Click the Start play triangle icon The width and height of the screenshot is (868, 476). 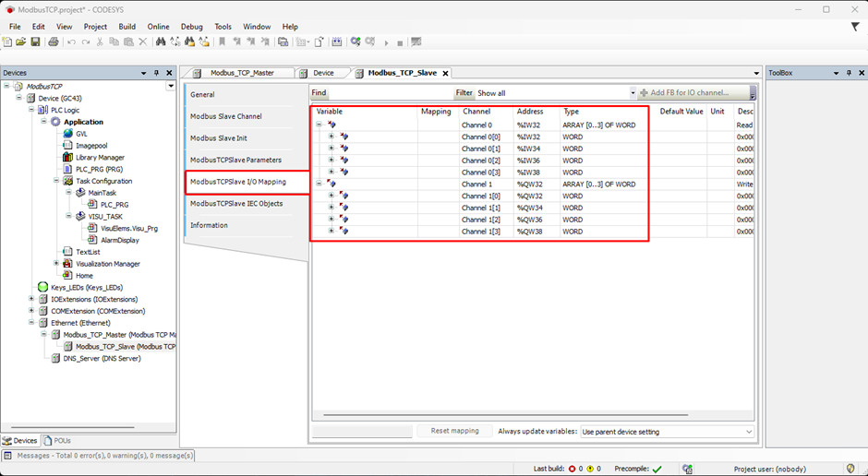click(386, 42)
